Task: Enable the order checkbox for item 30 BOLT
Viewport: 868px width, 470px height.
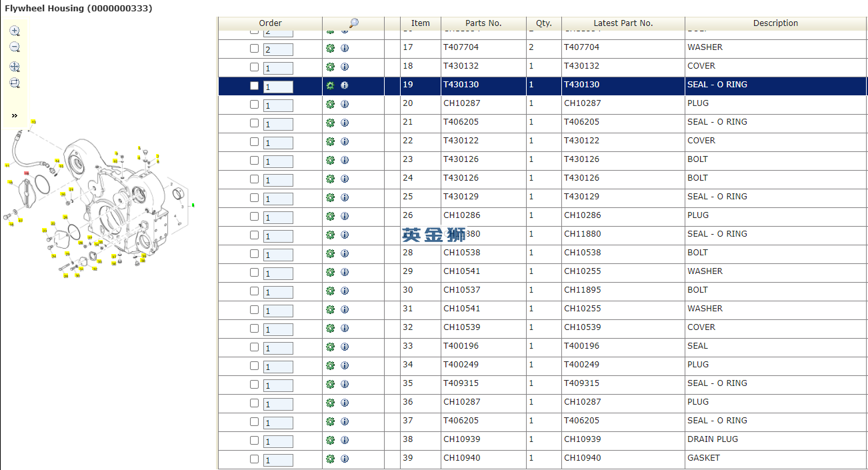Action: click(254, 291)
